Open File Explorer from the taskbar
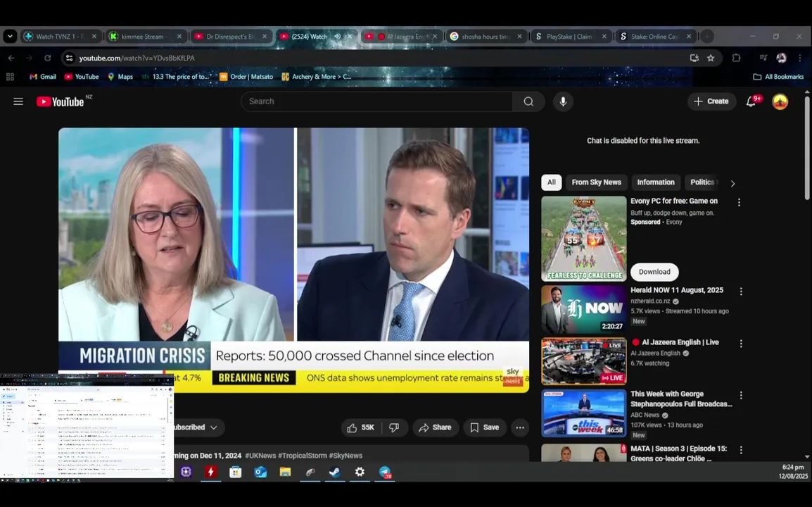 click(285, 472)
